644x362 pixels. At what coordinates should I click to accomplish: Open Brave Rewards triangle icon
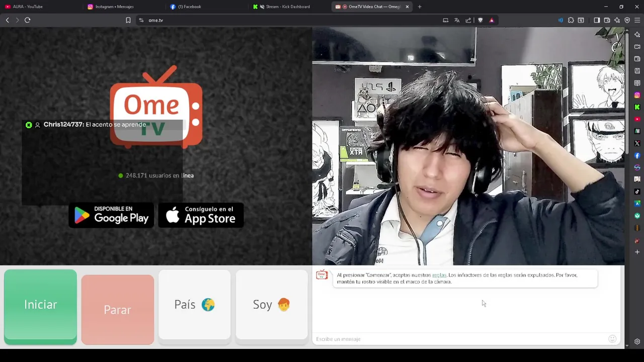point(492,20)
